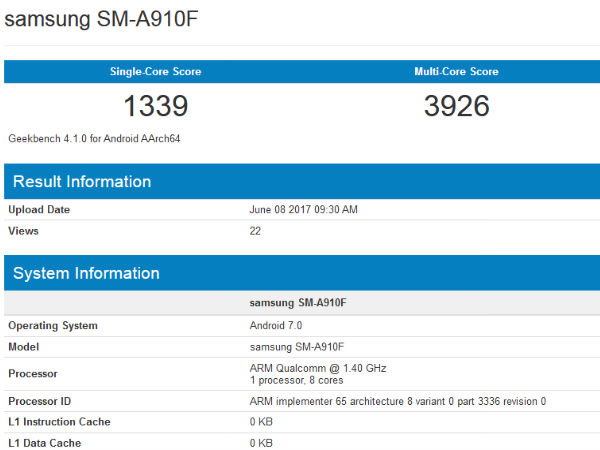Click the bold samsung SM-A910F table header
600x450 pixels.
(298, 303)
